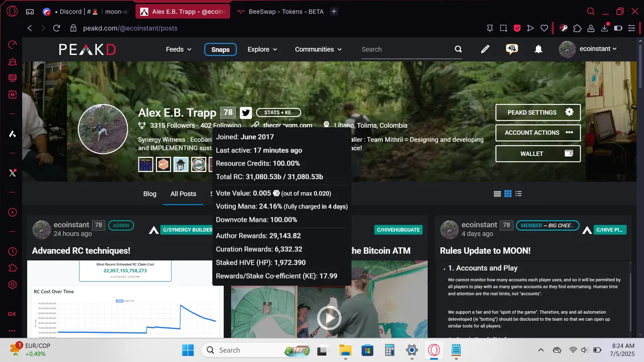Compose a new post with the pencil icon
Viewport: 644px width, 362px height.
pos(485,49)
